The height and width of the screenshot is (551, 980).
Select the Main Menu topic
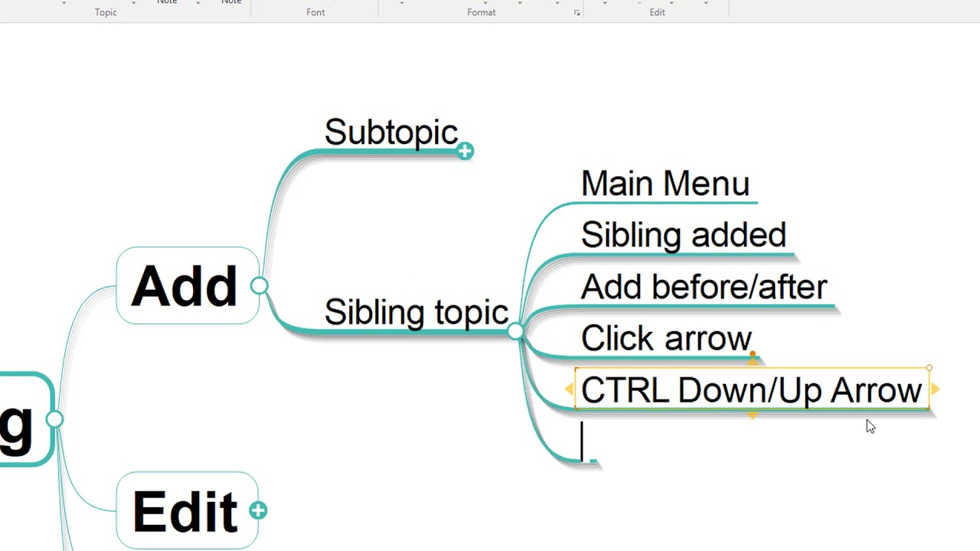(x=665, y=184)
